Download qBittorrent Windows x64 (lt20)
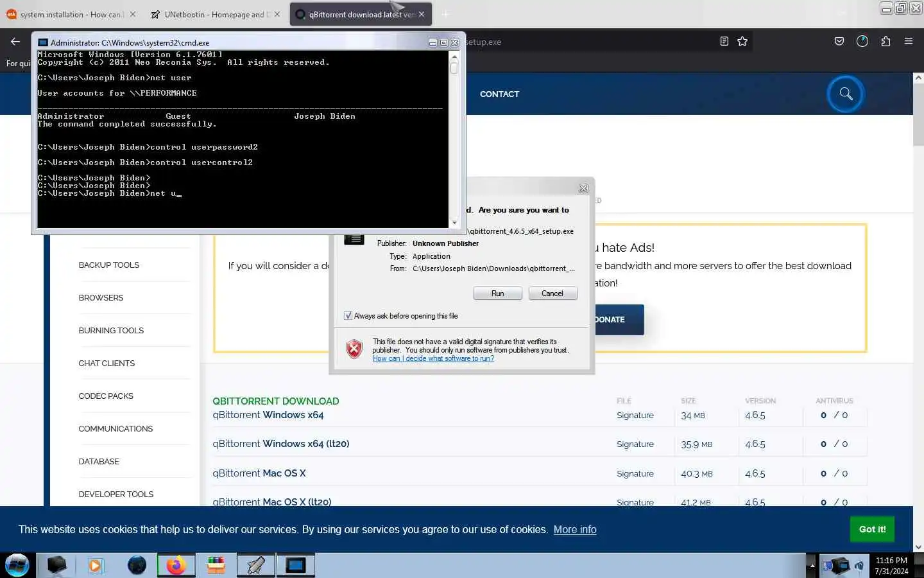This screenshot has height=578, width=924. [x=280, y=444]
